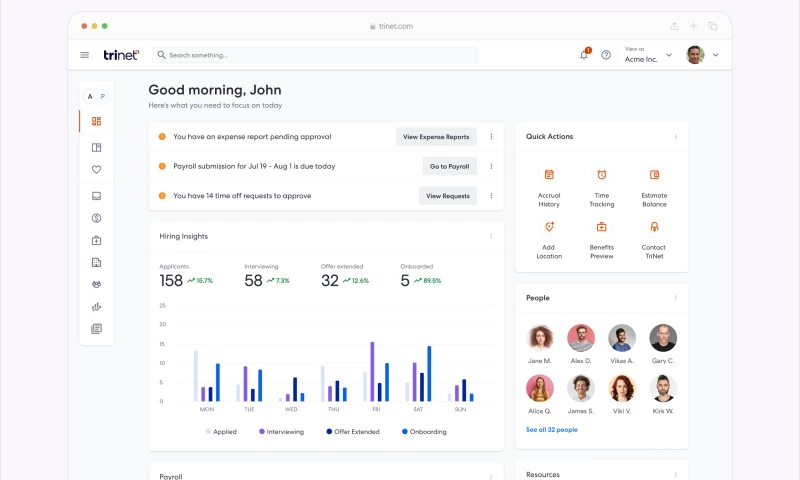
Task: Open Alice Q. profile photo
Action: (540, 388)
